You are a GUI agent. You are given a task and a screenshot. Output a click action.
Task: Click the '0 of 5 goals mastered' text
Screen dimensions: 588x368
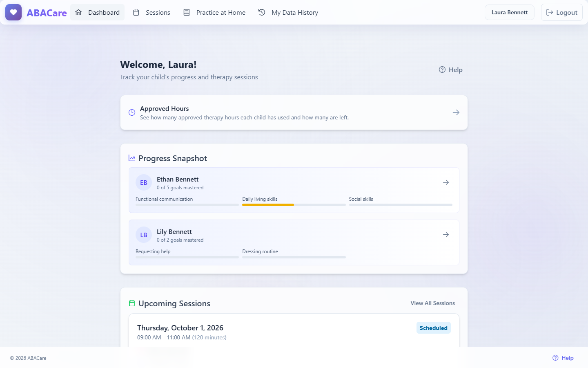coord(180,188)
